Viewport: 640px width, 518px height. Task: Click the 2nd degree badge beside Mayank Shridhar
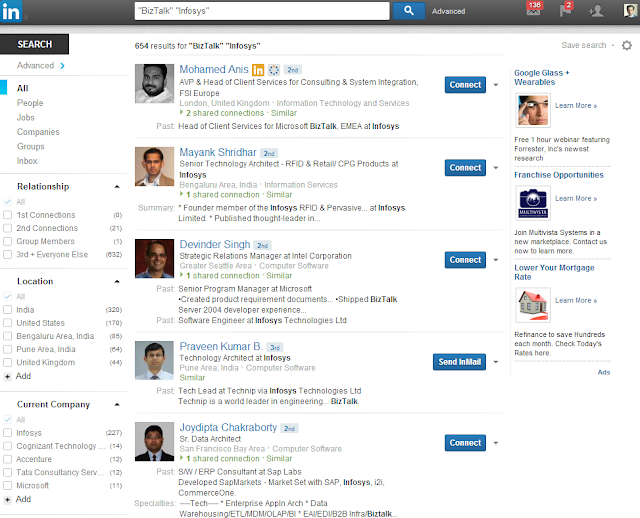(x=269, y=153)
